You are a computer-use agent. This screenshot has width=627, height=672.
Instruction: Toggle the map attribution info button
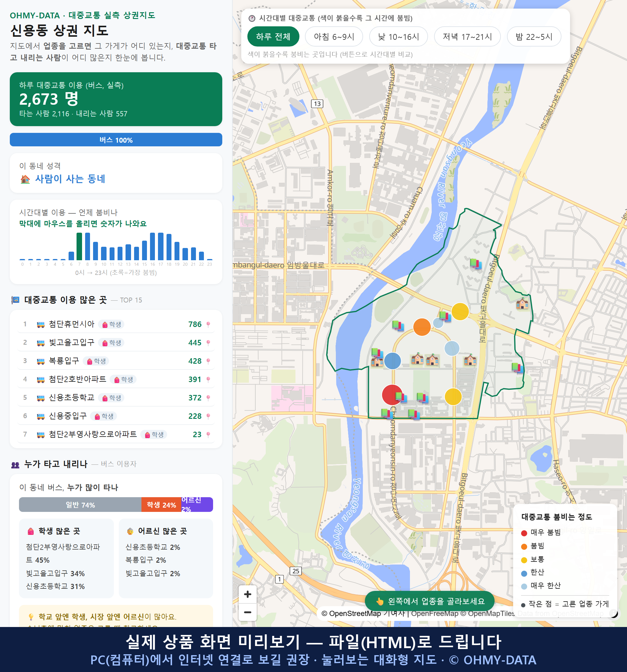click(613, 614)
